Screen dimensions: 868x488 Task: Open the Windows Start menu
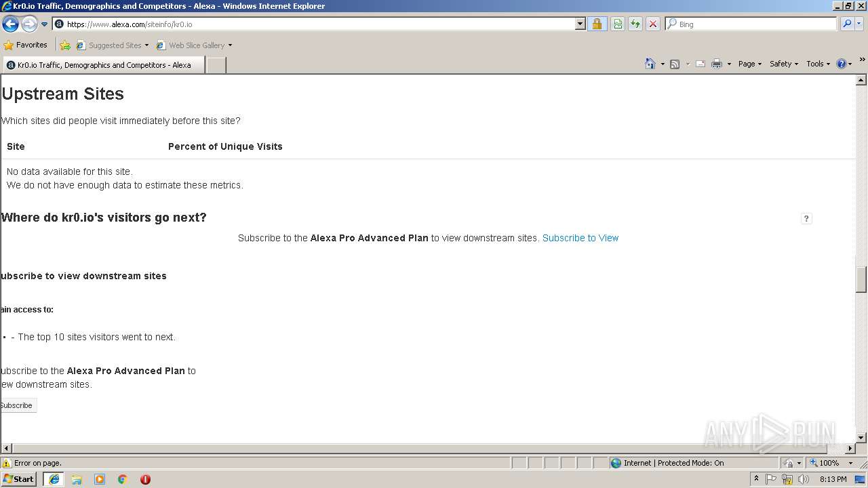(19, 479)
